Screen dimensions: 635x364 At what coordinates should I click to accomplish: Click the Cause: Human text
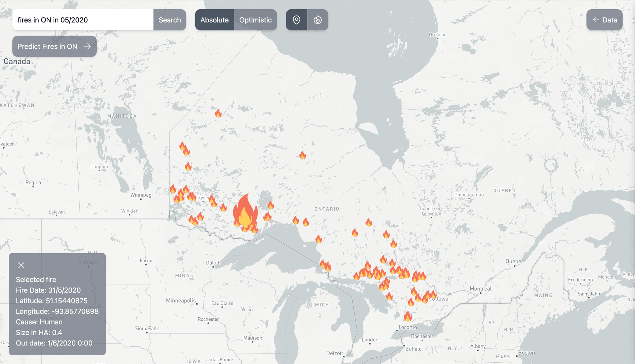pyautogui.click(x=39, y=322)
